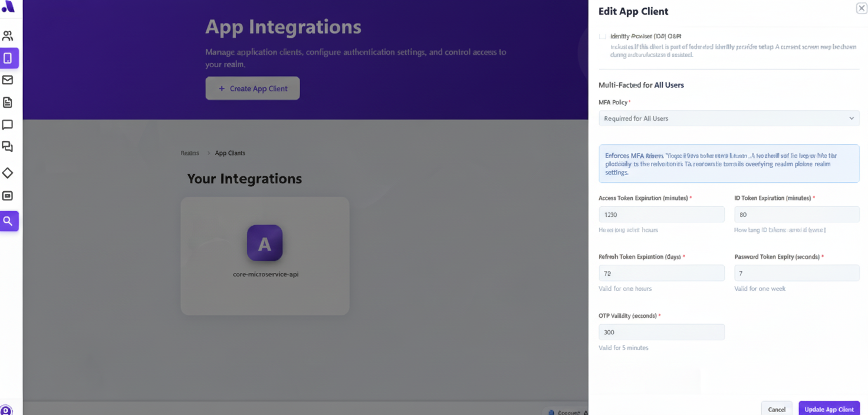
Task: Open the MFA Policy dropdown
Action: point(729,118)
